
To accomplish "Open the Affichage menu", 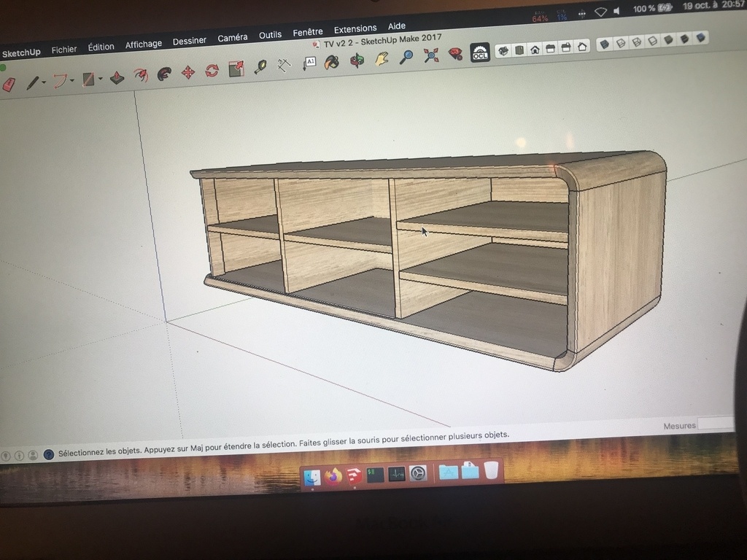I will [x=144, y=44].
